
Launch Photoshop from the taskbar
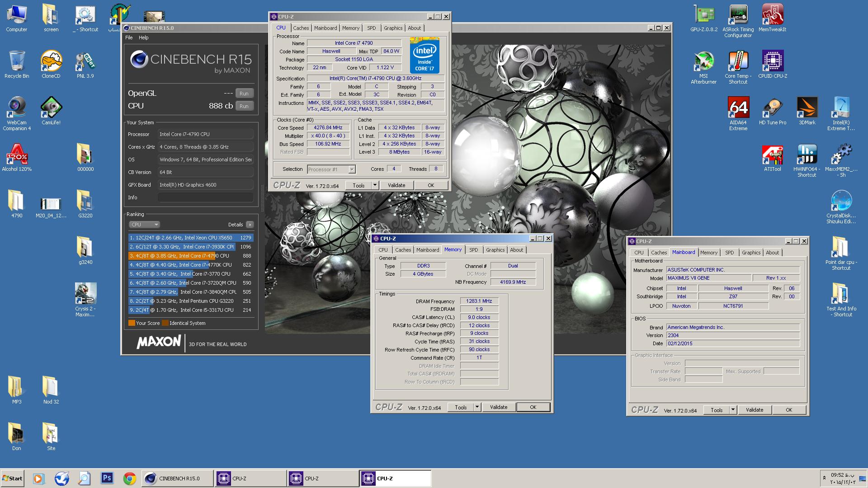point(107,478)
